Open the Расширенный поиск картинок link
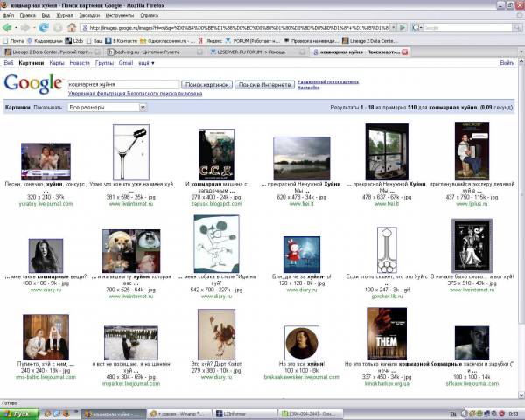525x420 pixels. 328,81
